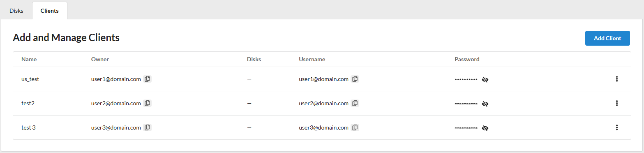This screenshot has height=153, width=644.
Task: Reveal the password for us_test client
Action: pyautogui.click(x=485, y=79)
